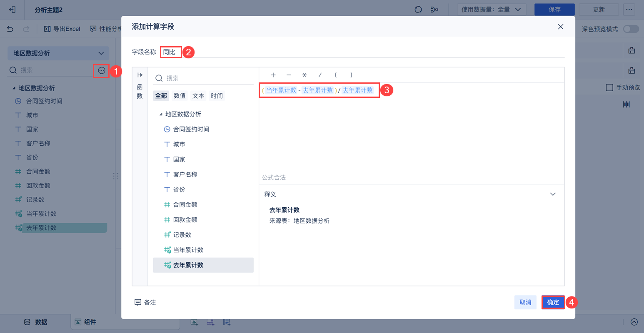Insert left parenthesis in formula toolbar
This screenshot has height=333, width=644.
pos(336,75)
